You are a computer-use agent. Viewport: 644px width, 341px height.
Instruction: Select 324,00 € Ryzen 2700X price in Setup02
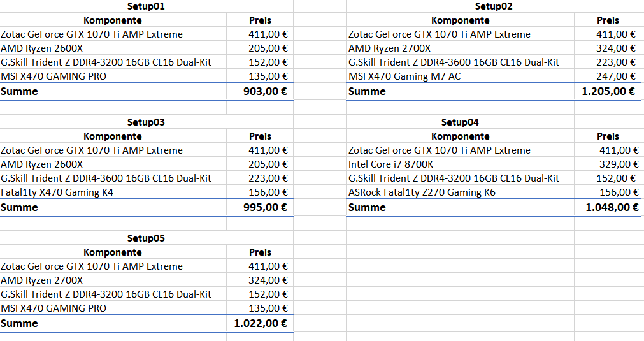click(608, 48)
